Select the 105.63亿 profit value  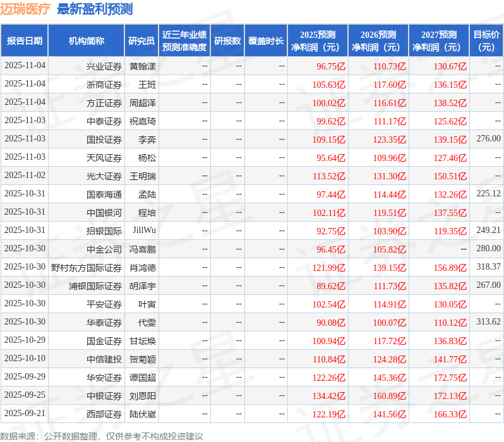tap(329, 85)
